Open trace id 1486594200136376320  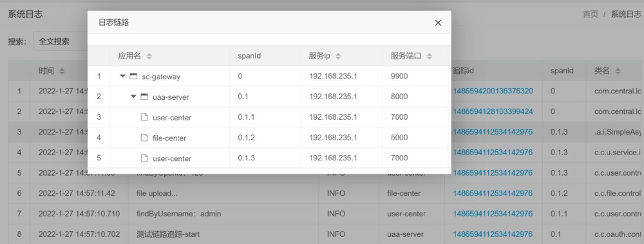(x=493, y=91)
